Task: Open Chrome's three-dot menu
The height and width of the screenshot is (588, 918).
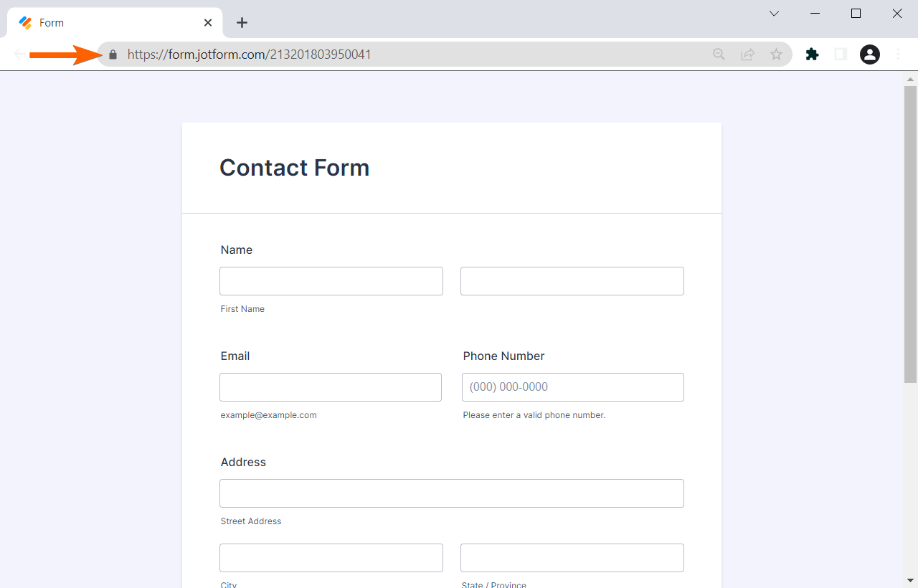Action: (x=899, y=54)
